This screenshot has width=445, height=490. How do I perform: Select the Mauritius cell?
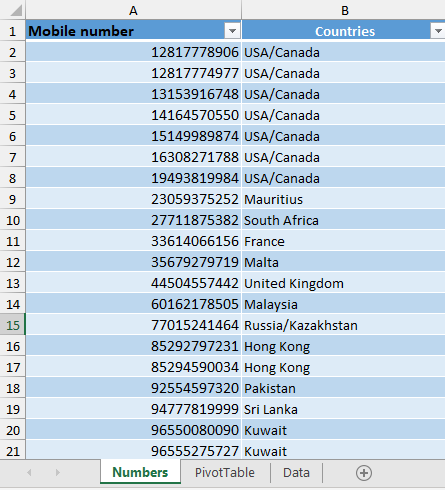343,199
